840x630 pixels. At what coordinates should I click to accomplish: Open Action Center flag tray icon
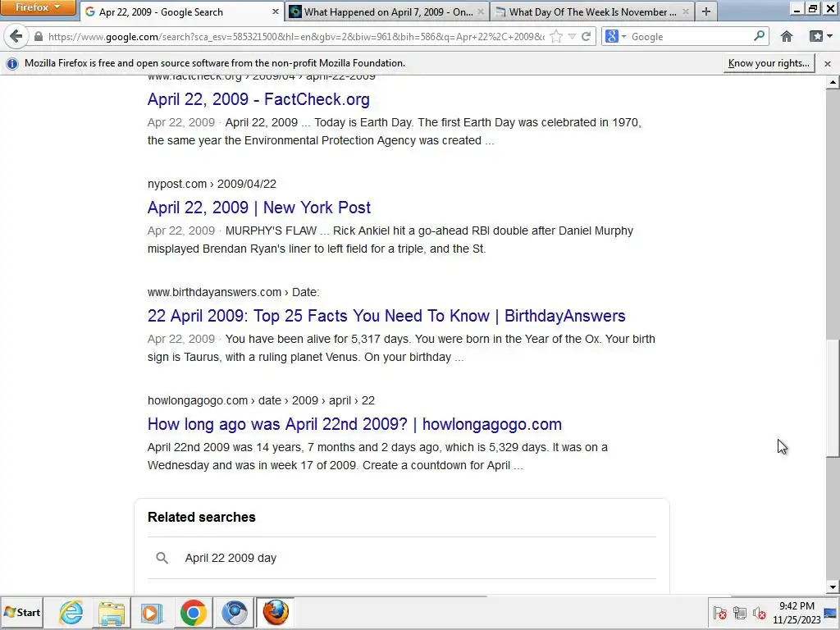pos(720,612)
